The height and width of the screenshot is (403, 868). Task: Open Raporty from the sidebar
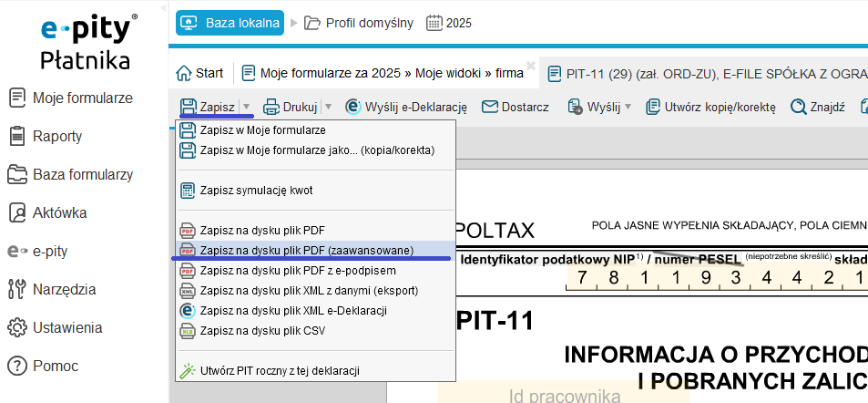[x=56, y=137]
